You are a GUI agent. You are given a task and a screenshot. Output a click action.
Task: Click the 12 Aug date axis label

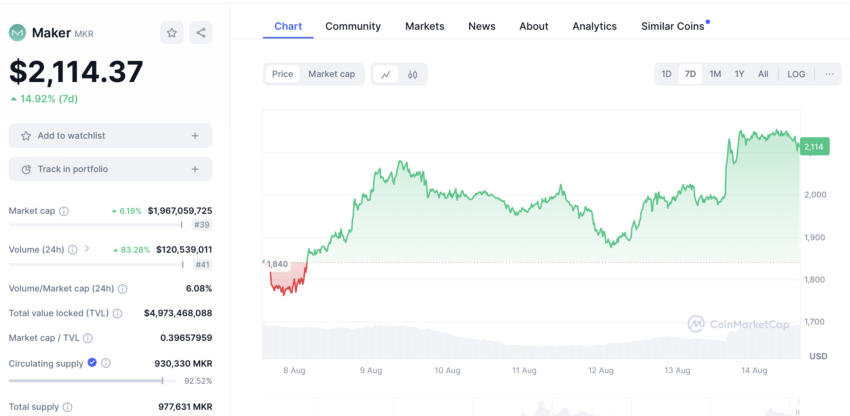coord(601,370)
